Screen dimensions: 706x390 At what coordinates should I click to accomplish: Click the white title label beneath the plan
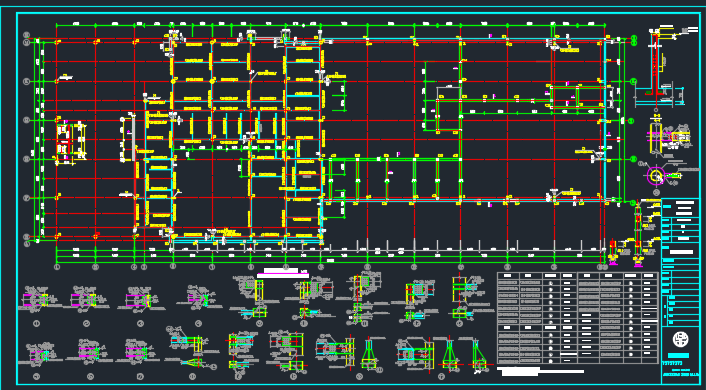tap(282, 272)
